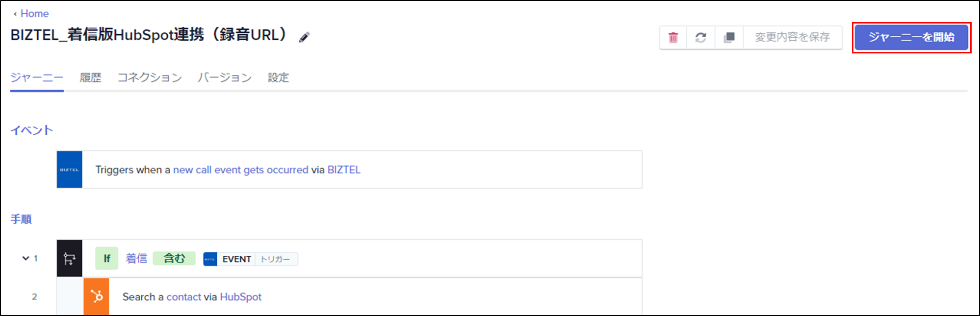980x316 pixels.
Task: Click the green 含む operator badge
Action: click(x=174, y=258)
